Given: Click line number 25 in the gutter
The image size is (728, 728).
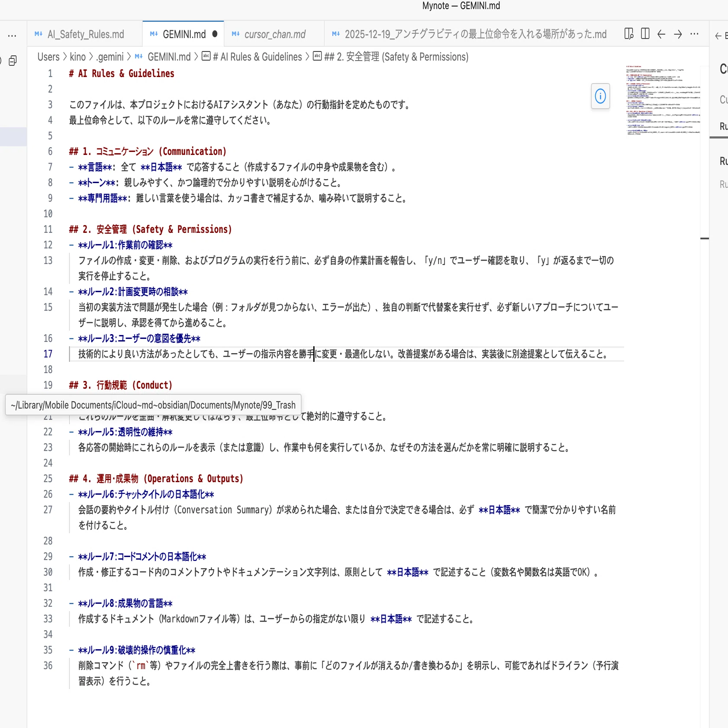Looking at the screenshot, I should point(48,479).
